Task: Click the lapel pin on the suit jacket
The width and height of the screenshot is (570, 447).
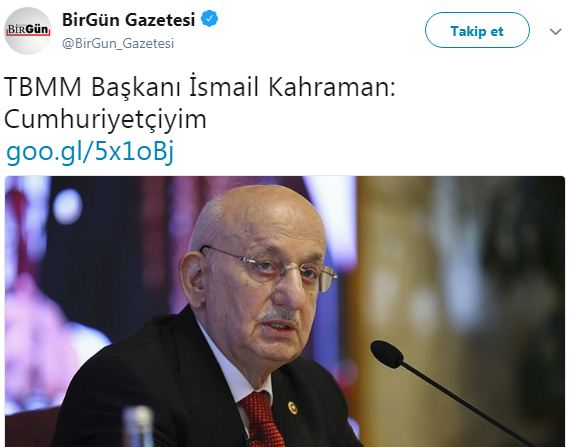Action: click(x=293, y=408)
